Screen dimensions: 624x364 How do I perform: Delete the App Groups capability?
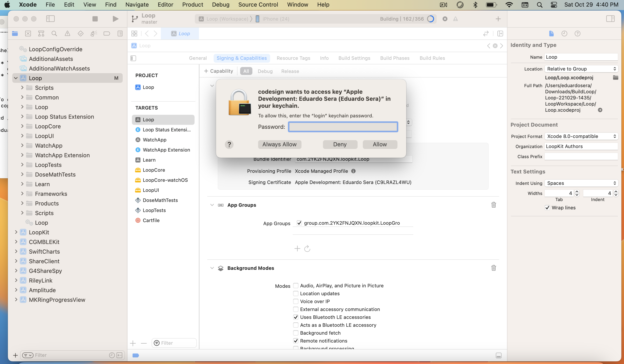coord(493,205)
